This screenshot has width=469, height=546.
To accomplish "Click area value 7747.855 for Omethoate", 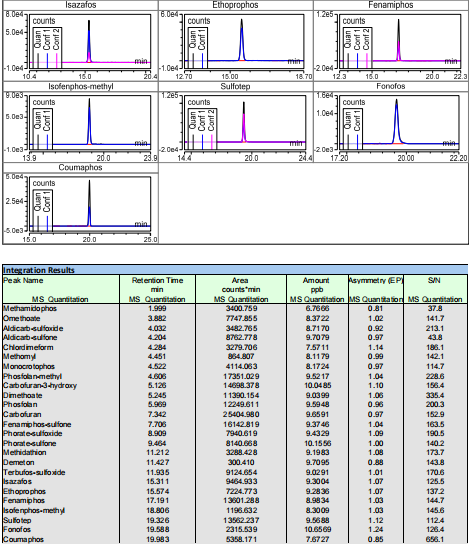I will click(x=241, y=318).
